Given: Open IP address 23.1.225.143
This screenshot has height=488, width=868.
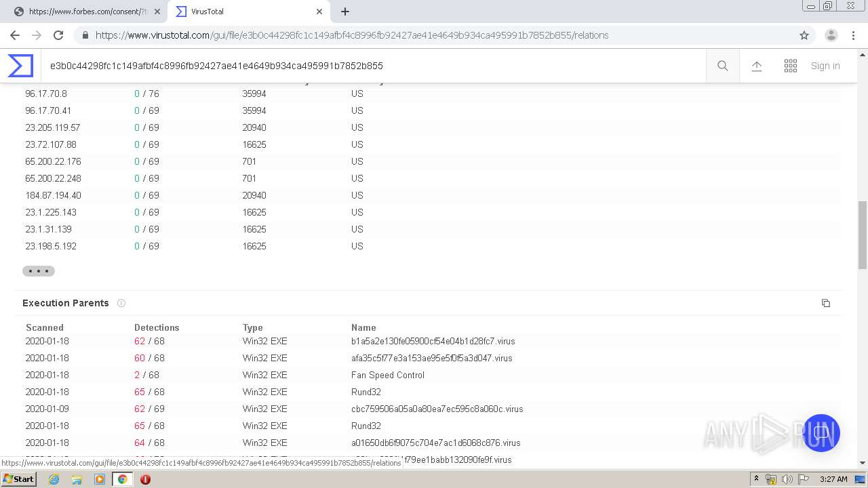Looking at the screenshot, I should coord(51,212).
